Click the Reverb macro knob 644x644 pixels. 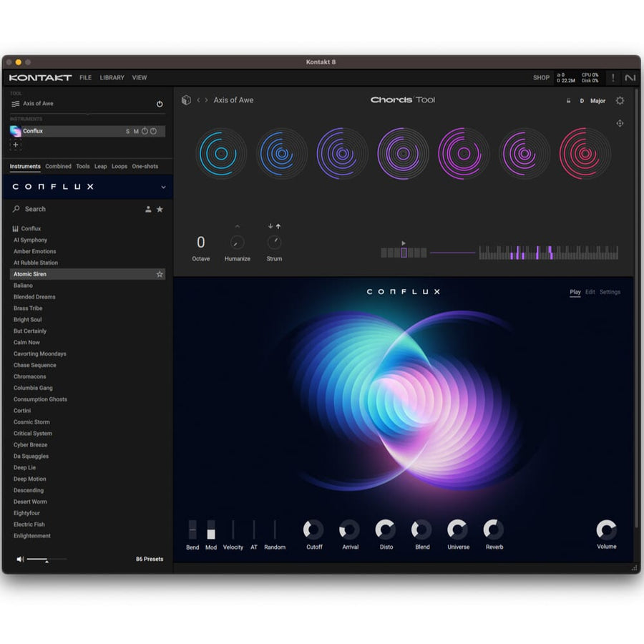[x=494, y=530]
